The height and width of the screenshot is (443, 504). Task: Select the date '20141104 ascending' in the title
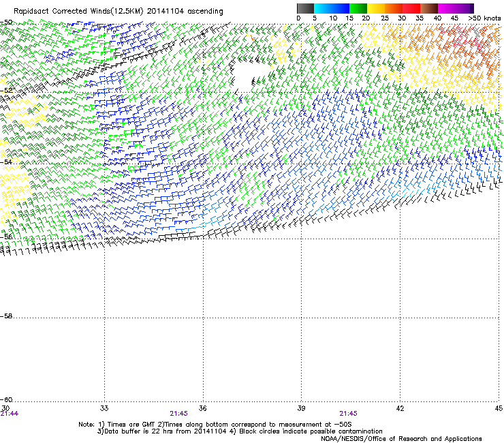(x=185, y=12)
